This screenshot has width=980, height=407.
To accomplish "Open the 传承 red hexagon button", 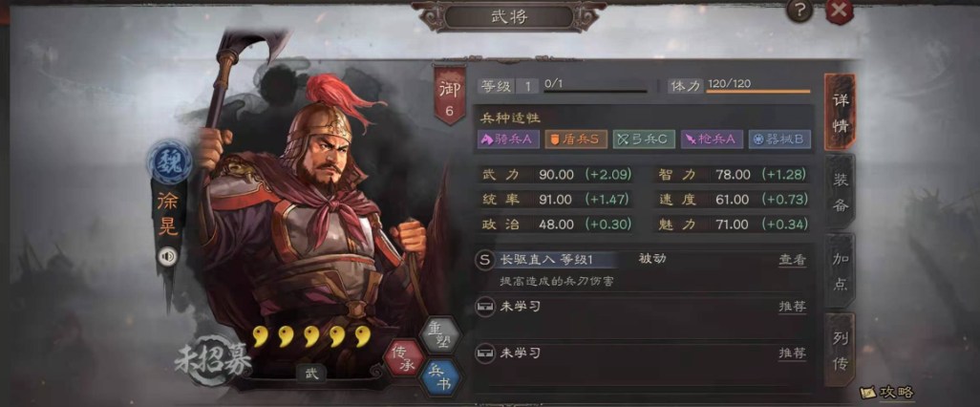I will click(x=403, y=359).
